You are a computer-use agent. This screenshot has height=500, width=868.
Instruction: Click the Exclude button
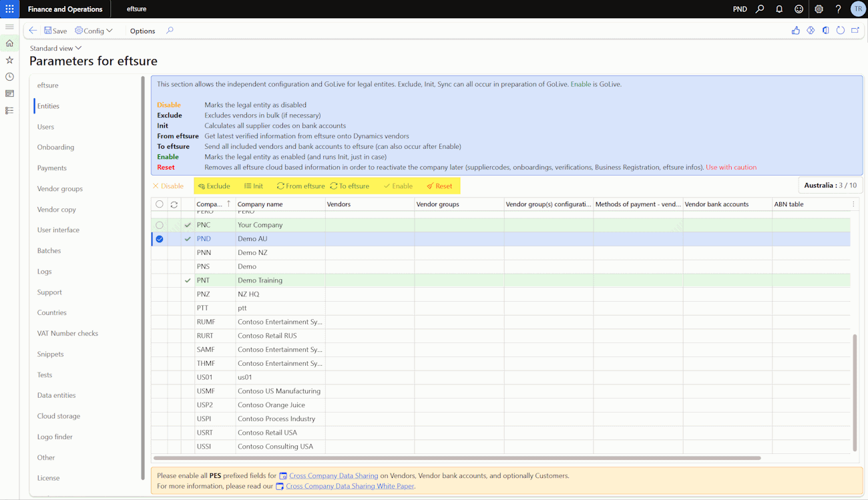(x=214, y=186)
